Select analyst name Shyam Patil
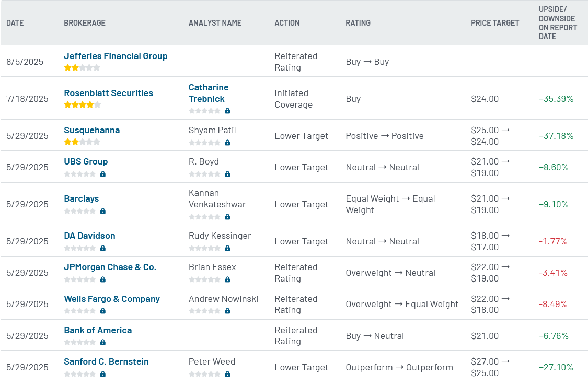Screen dimensions: 588x386 point(212,131)
